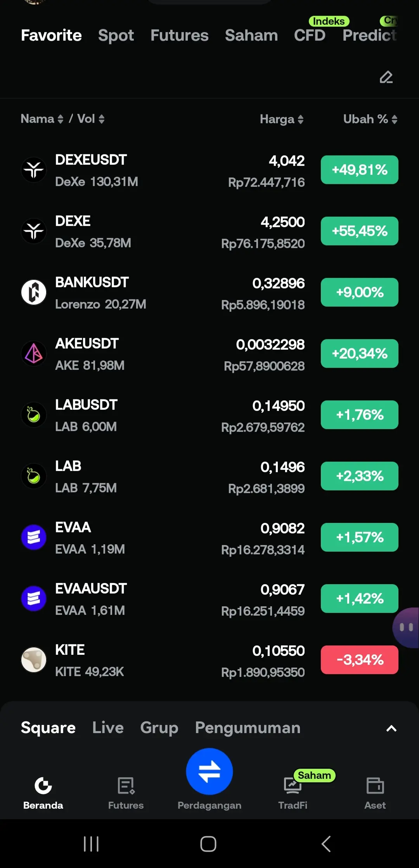
Task: Tap the Android back navigation arrow
Action: pyautogui.click(x=326, y=844)
